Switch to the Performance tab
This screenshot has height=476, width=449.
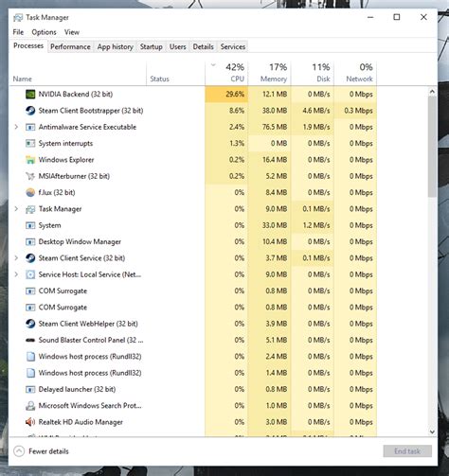(70, 46)
